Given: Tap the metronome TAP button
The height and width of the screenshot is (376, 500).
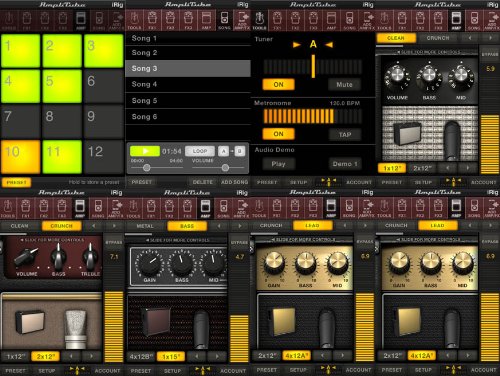Looking at the screenshot, I should coord(345,134).
